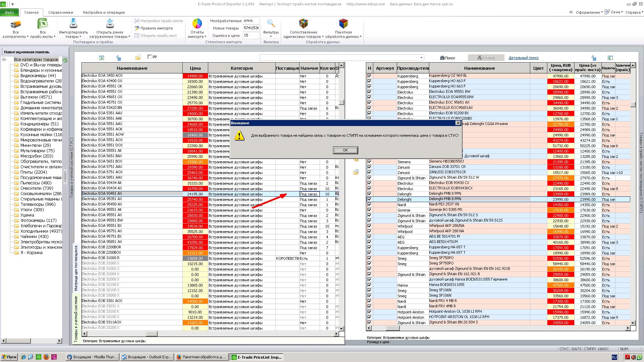The image size is (644, 362).
Task: Expand the Фильтры dropdown arrow
Action: coord(271,37)
